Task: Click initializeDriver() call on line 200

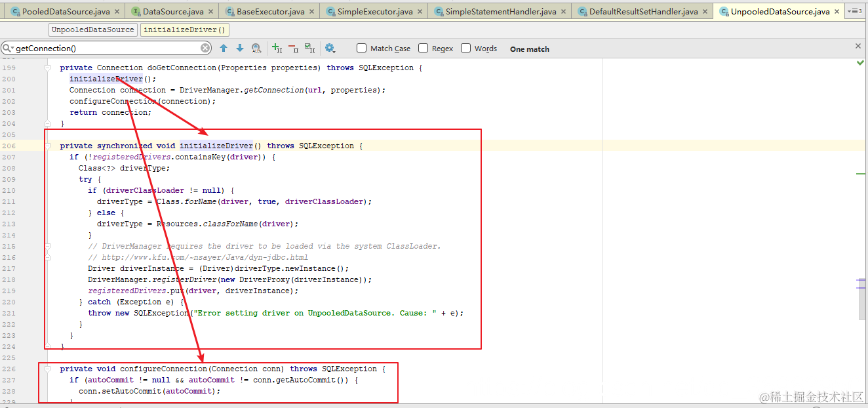Action: (x=113, y=79)
